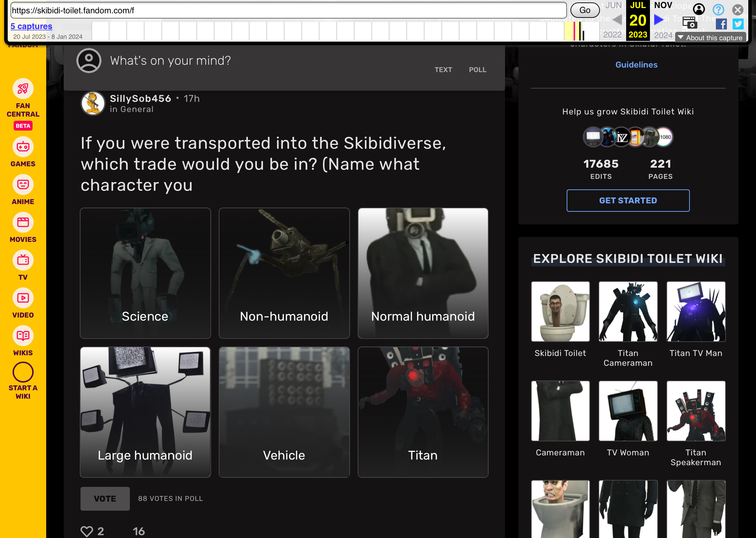Go to the next capture arrow
This screenshot has height=538, width=756.
pyautogui.click(x=659, y=19)
